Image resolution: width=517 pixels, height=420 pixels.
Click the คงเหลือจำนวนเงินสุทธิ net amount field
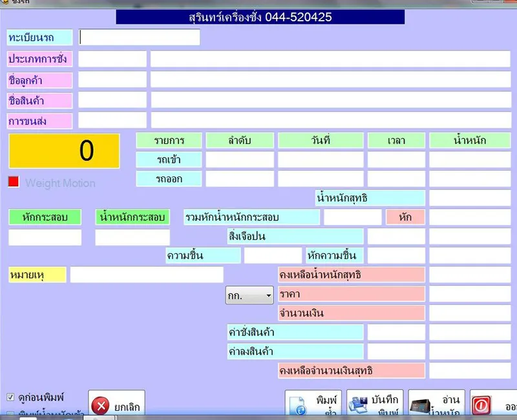click(x=470, y=370)
